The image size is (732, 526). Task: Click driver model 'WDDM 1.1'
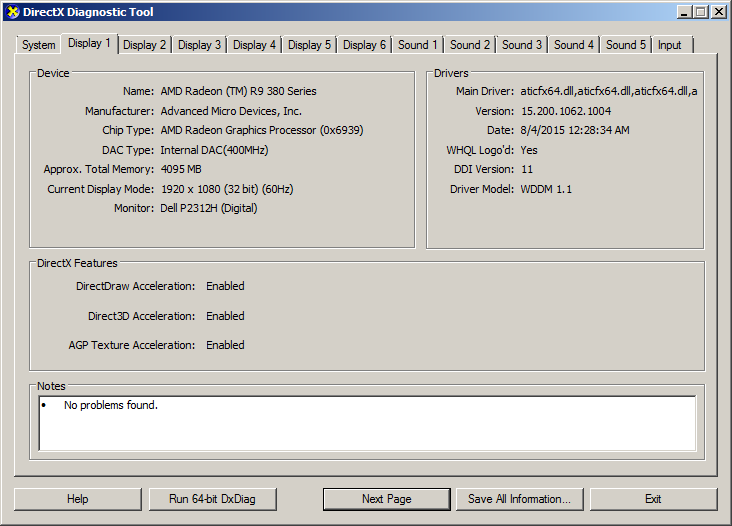[x=546, y=189]
